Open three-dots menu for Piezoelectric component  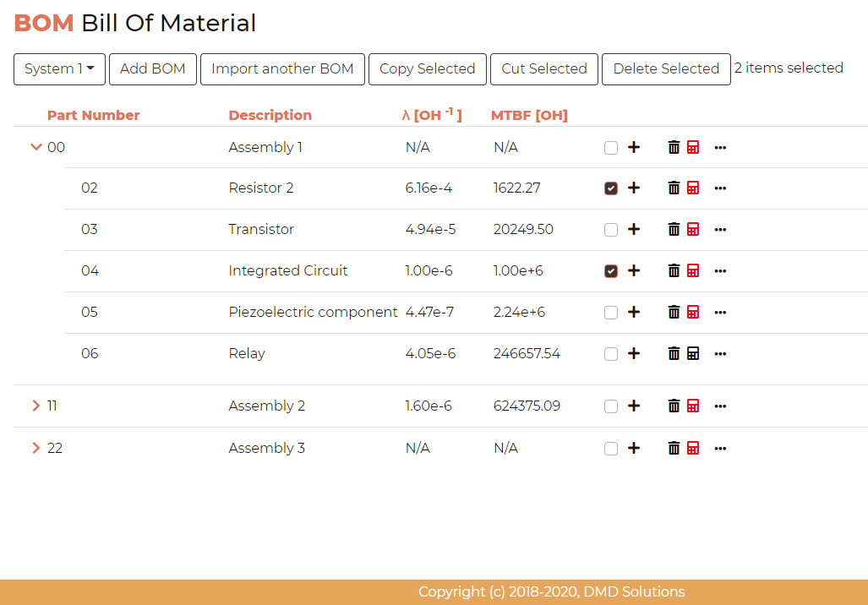[720, 313]
